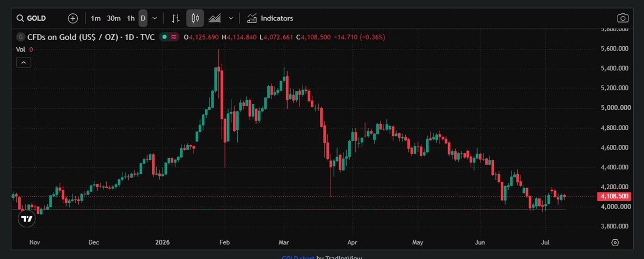Open the GOLD symbol search
The height and width of the screenshot is (259, 644).
31,18
